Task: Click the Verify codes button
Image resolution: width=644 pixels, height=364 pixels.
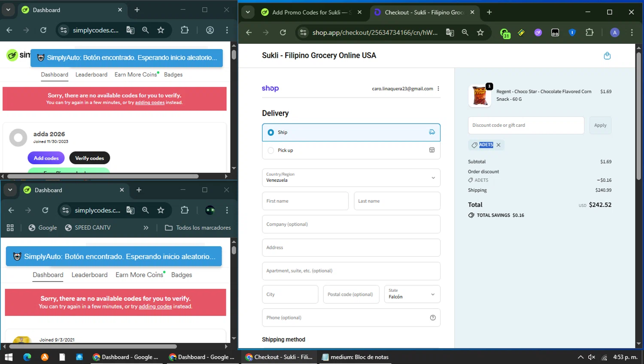Action: point(90,158)
